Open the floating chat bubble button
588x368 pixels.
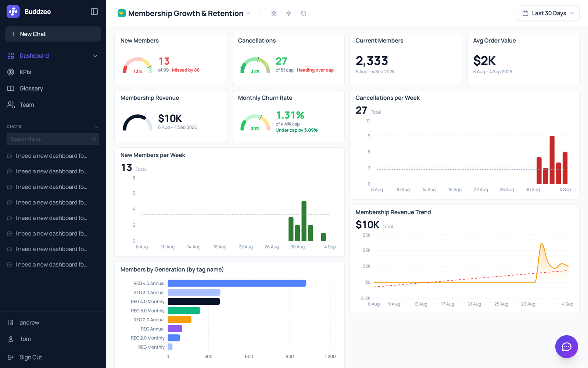click(566, 347)
